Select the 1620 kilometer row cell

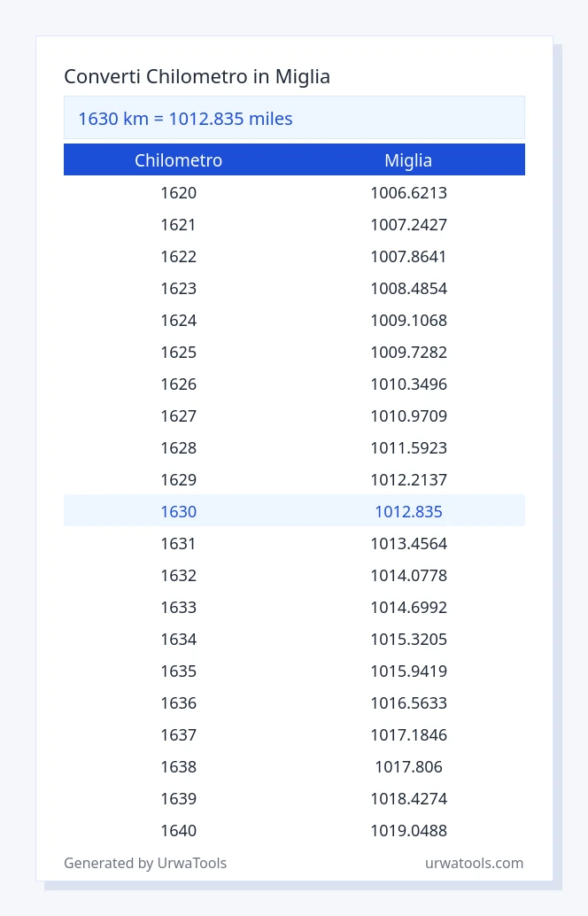(179, 193)
